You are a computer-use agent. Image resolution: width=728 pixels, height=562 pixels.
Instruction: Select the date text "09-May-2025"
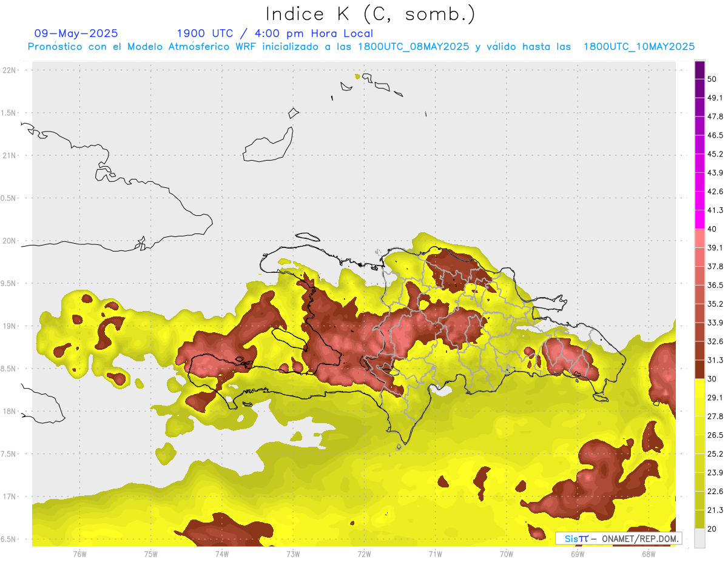(76, 33)
